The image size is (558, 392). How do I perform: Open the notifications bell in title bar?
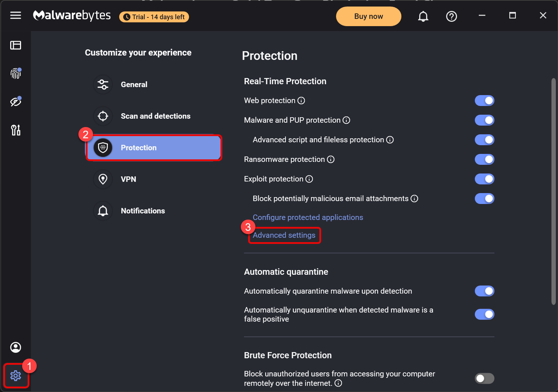pyautogui.click(x=423, y=16)
